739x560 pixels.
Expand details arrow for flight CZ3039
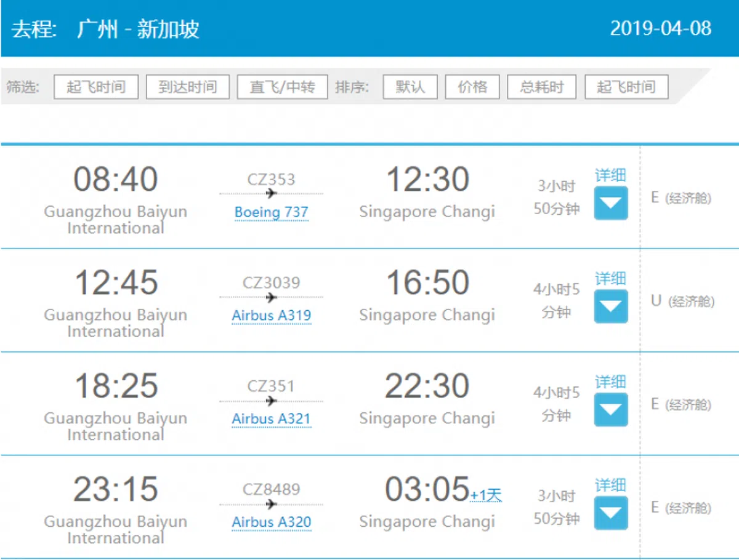coord(610,306)
